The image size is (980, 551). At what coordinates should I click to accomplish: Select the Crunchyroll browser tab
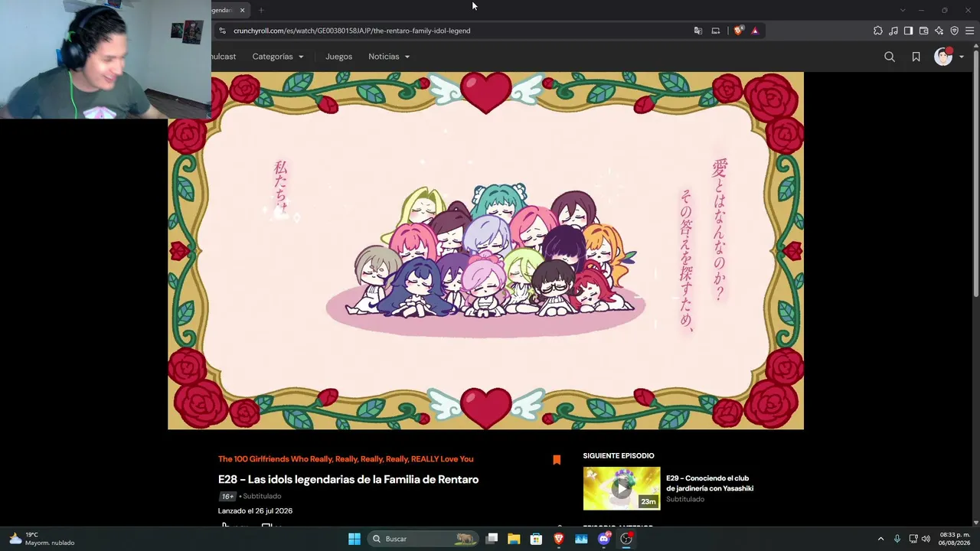[230, 10]
